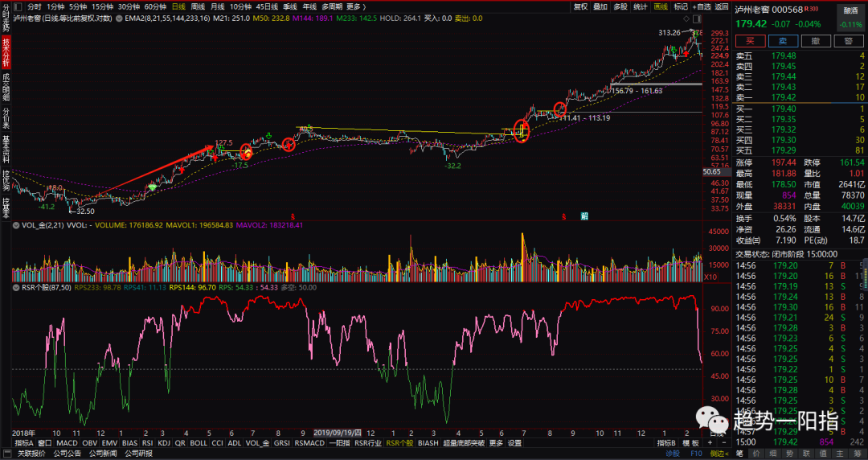This screenshot has width=868, height=460.
Task: Open 成交明细 sidebar tab
Action: tap(6, 87)
